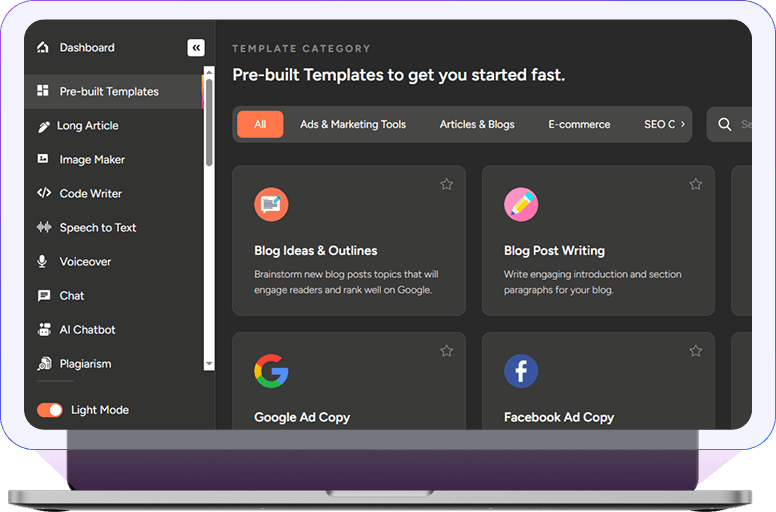Open Speech to Text waveform icon
Screen dimensions: 776x512
(43, 227)
